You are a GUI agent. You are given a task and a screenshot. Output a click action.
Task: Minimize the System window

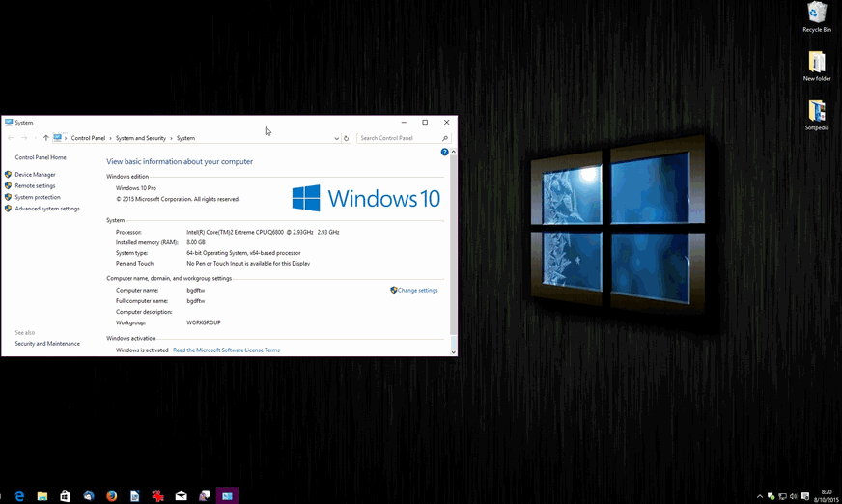(x=404, y=123)
